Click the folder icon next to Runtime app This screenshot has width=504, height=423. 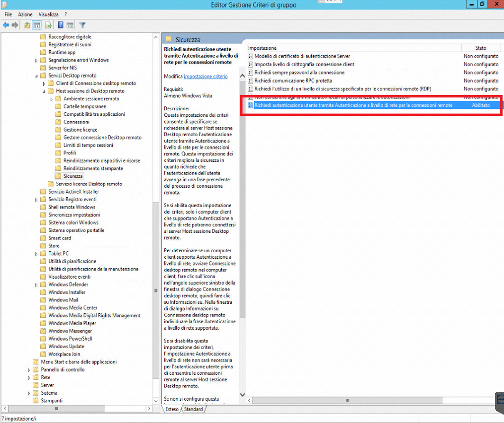coord(43,53)
